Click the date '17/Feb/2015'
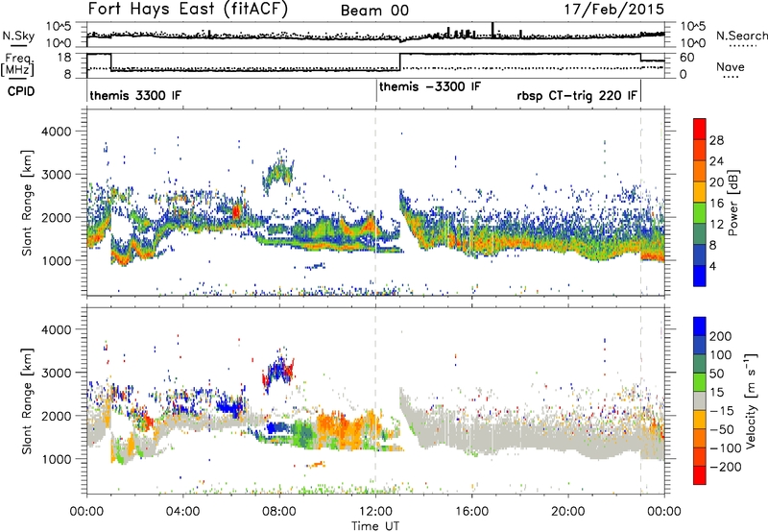Image resolution: width=768 pixels, height=532 pixels. click(x=614, y=10)
